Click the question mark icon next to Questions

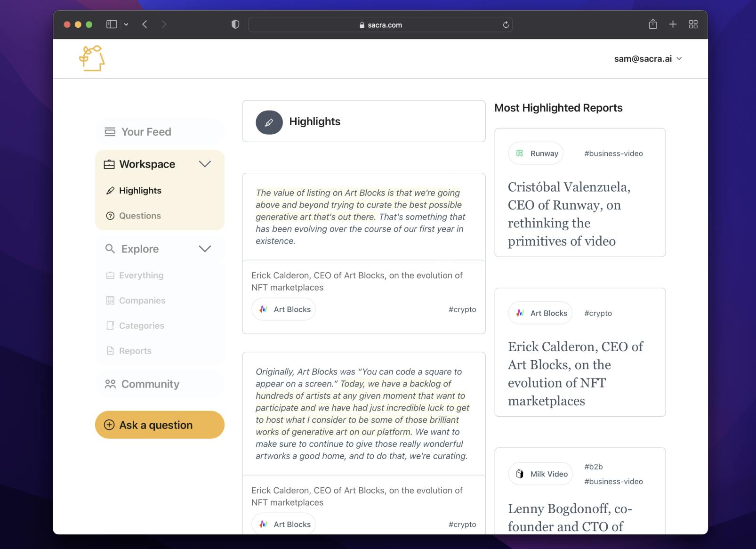[110, 216]
